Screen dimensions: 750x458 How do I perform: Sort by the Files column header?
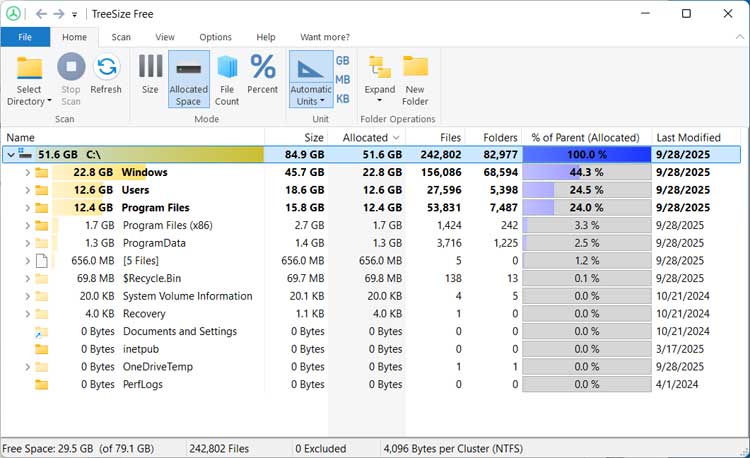click(x=435, y=138)
